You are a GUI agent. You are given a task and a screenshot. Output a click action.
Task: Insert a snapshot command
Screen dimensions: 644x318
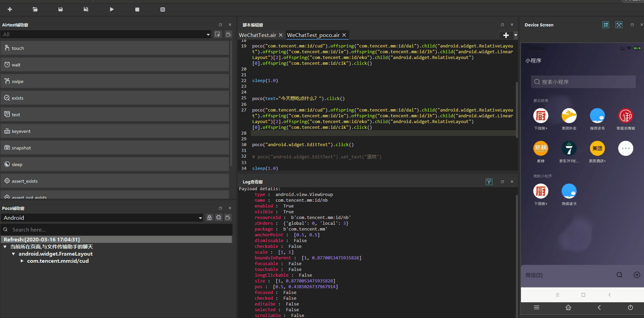(115, 148)
